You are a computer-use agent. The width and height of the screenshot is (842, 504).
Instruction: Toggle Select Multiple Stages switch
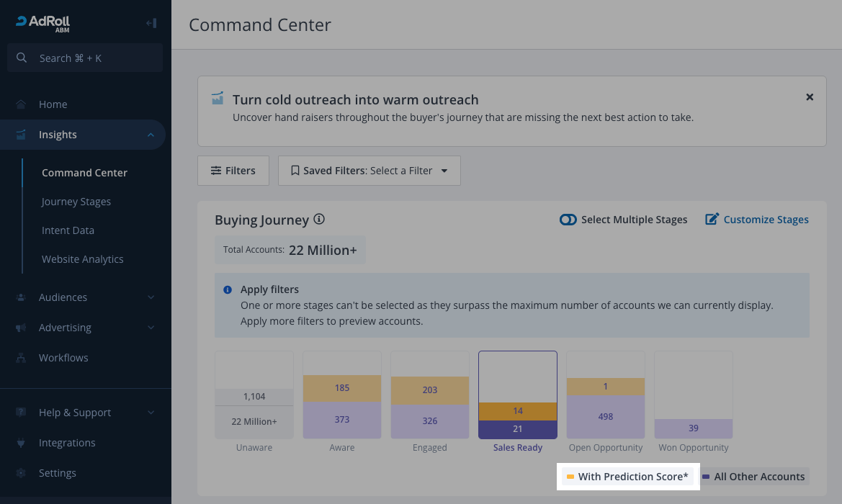click(568, 220)
